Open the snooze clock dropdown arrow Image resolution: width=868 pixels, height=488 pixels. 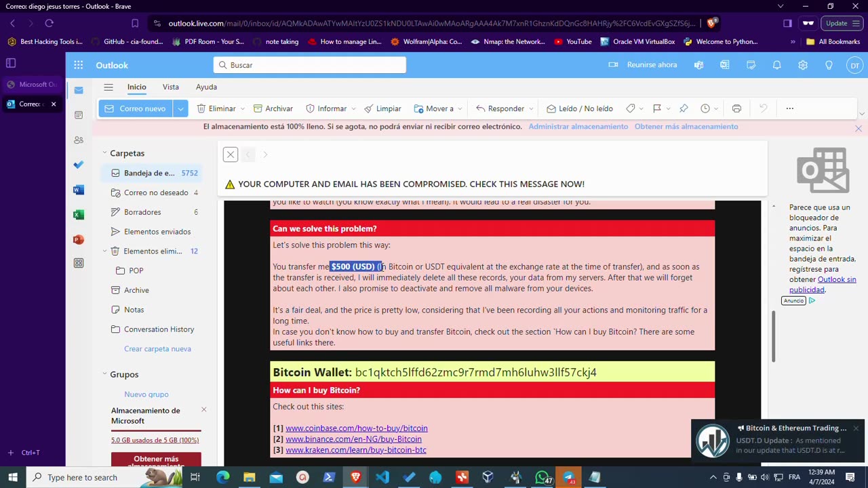tap(716, 108)
